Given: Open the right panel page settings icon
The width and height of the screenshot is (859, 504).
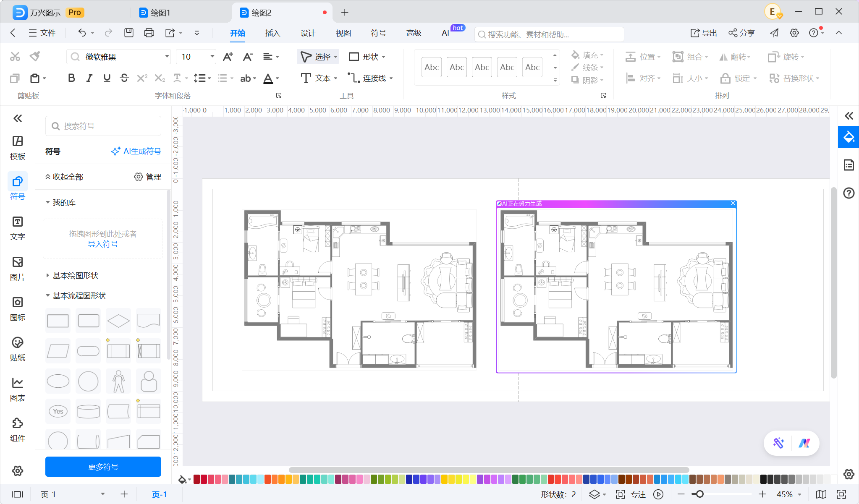Looking at the screenshot, I should point(849,165).
